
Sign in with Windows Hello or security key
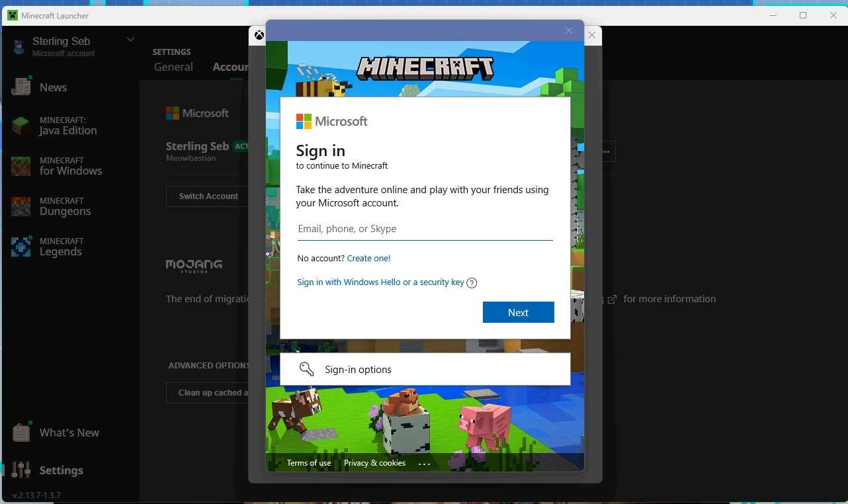pos(380,282)
